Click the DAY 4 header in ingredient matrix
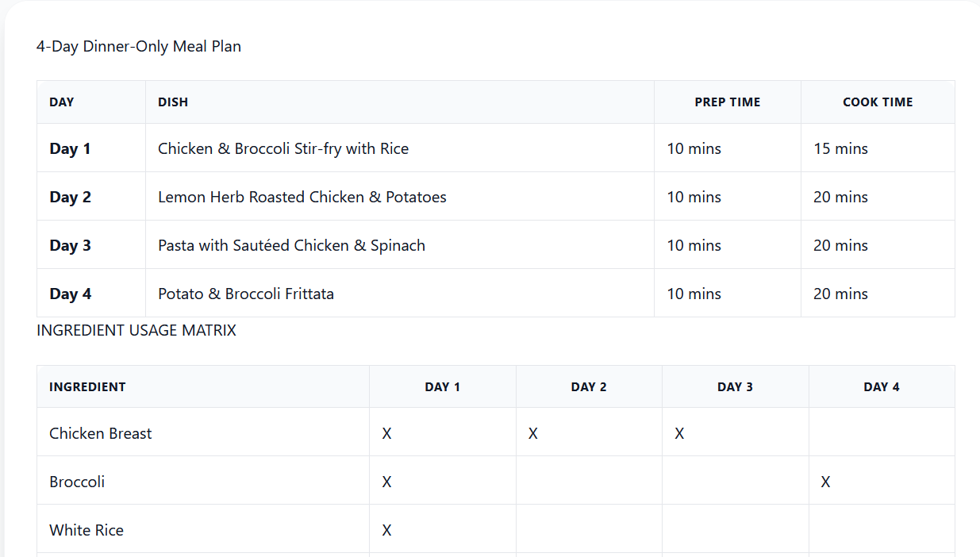980x557 pixels. pos(881,387)
